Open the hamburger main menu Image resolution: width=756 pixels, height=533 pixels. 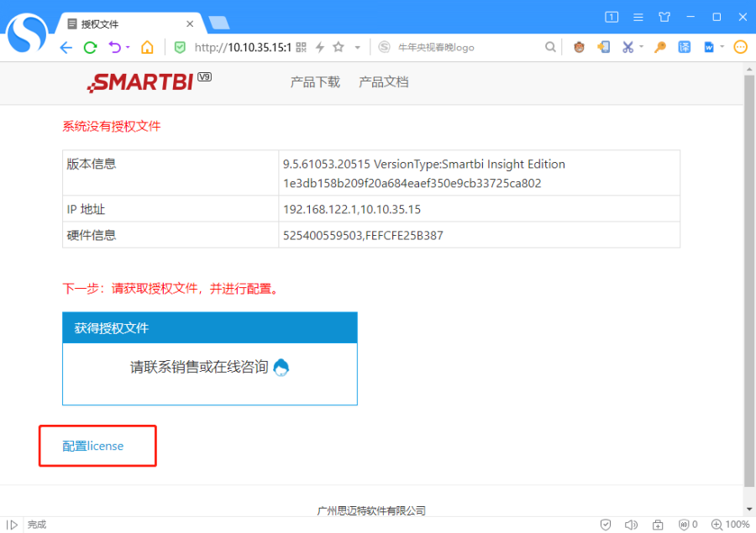pos(638,18)
